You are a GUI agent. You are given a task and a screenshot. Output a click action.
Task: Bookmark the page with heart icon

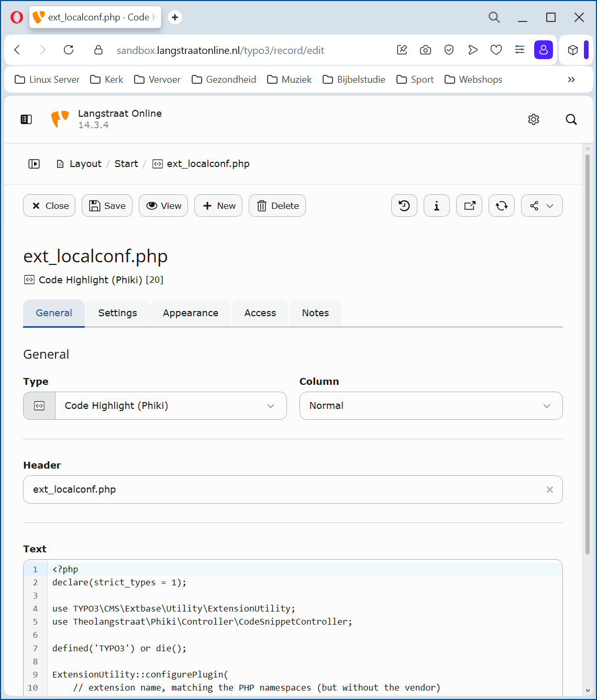[496, 50]
